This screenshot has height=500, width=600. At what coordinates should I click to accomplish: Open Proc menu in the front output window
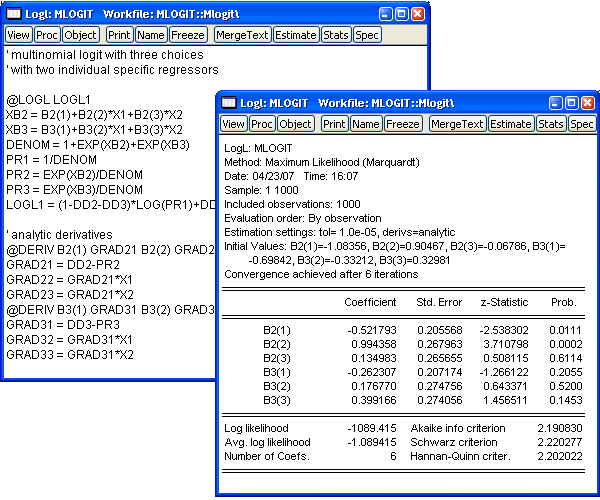tap(261, 124)
